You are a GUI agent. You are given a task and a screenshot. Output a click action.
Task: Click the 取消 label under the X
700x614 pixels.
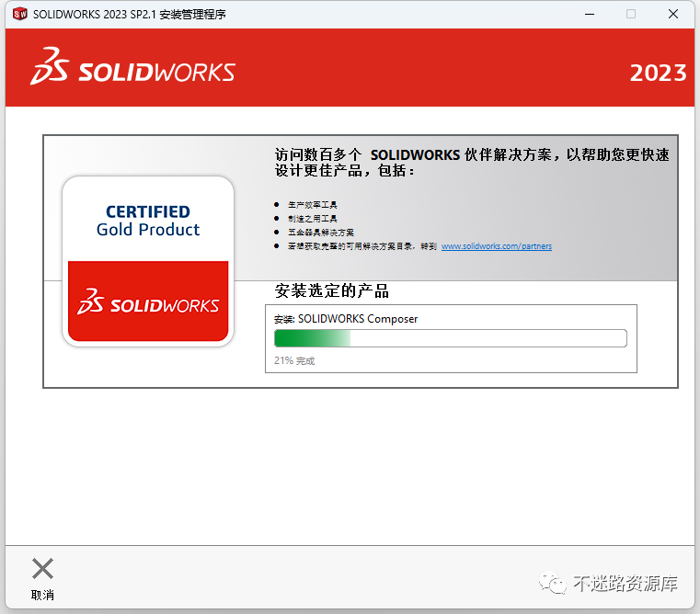tap(43, 595)
